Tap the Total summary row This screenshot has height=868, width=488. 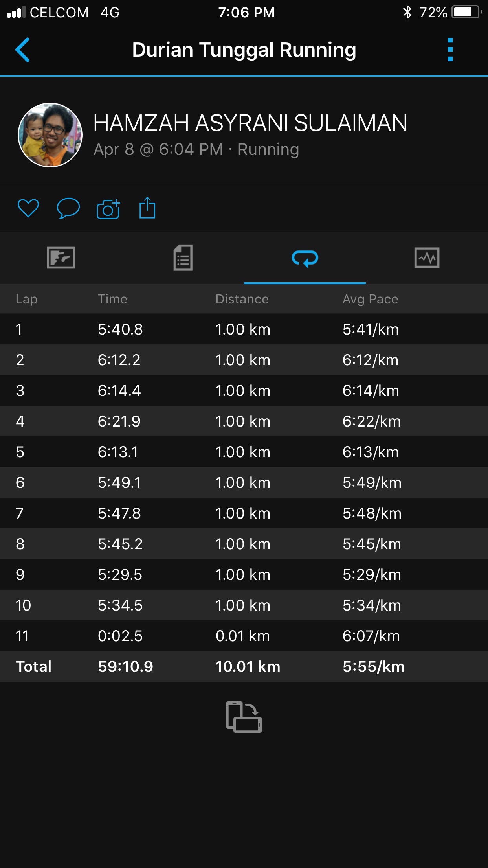[x=244, y=666]
